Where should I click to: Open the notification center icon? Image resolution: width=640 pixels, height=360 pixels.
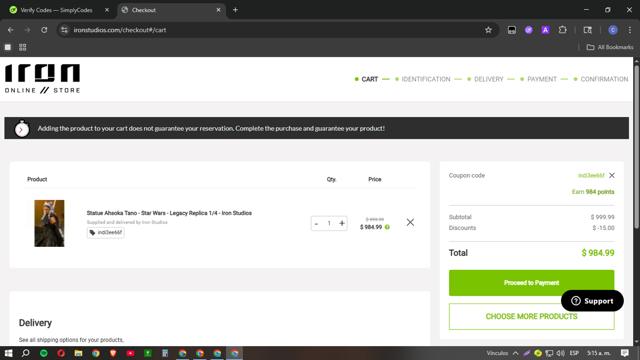tap(625, 353)
